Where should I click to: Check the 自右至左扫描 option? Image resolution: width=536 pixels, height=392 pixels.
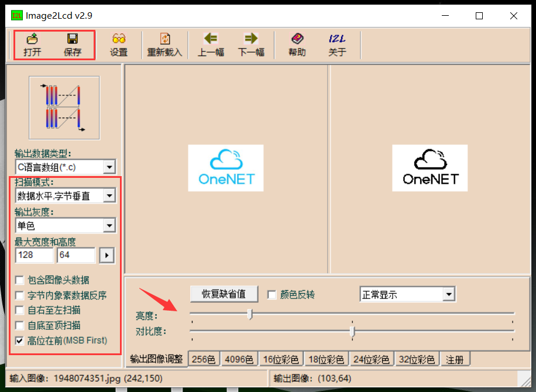(18, 310)
